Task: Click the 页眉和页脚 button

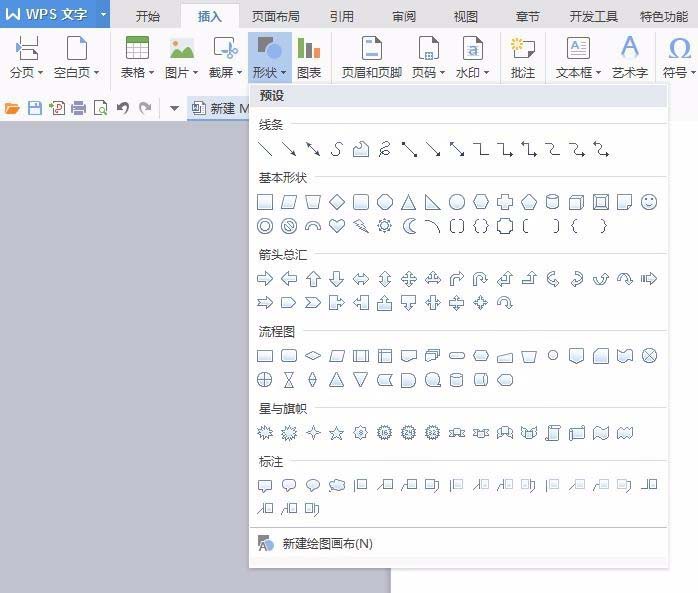Action: pos(371,57)
